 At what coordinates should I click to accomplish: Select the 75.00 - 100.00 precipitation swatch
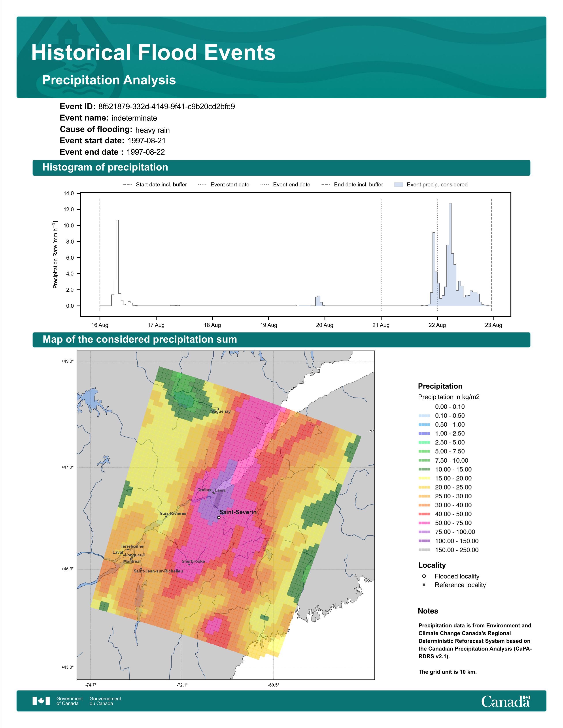(424, 532)
